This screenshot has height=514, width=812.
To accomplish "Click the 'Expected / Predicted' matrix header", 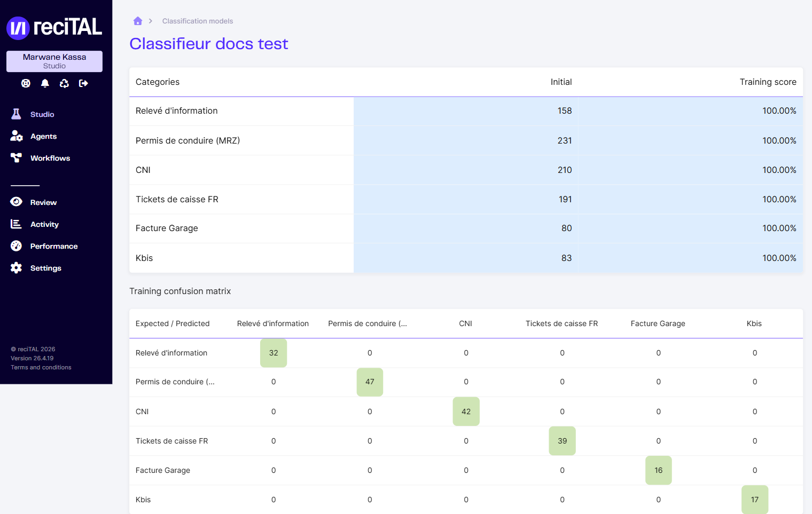I will tap(173, 323).
